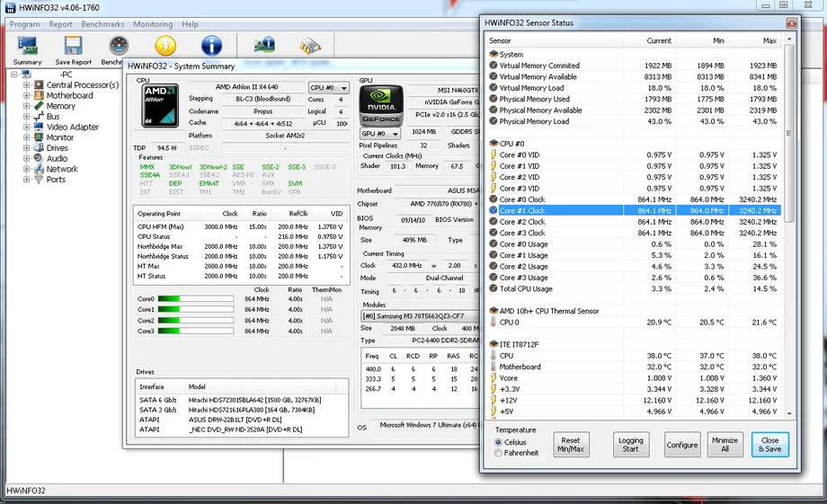Open the Report menu
Screen dimensions: 827x504
pyautogui.click(x=60, y=24)
